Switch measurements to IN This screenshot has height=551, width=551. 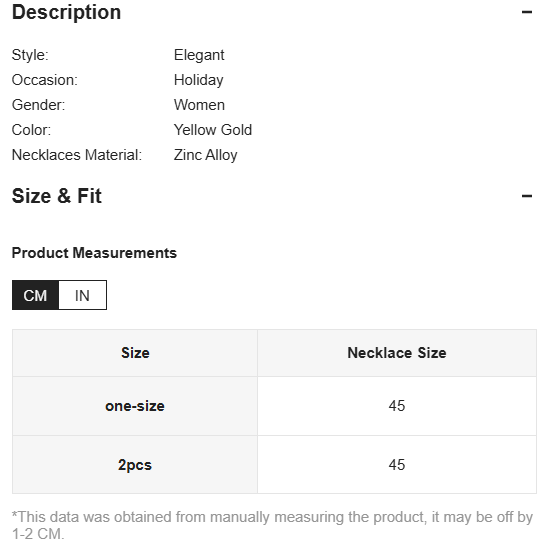[82, 295]
